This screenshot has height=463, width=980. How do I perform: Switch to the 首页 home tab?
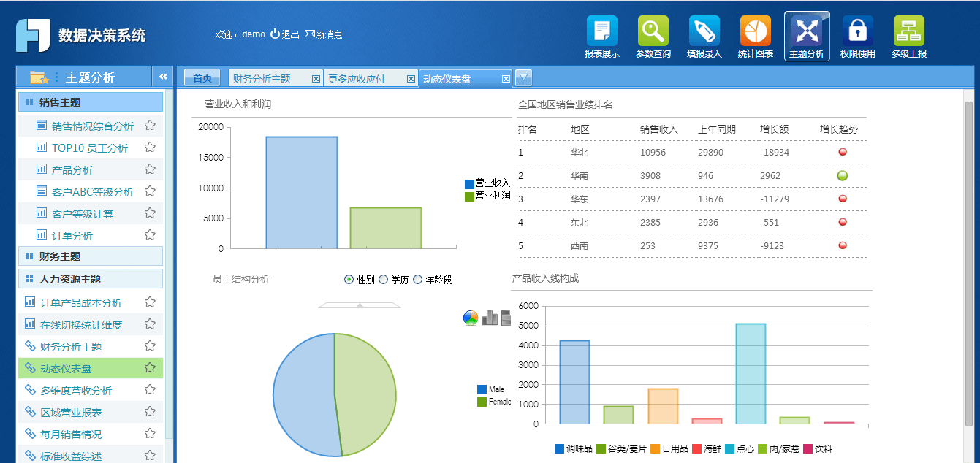point(202,78)
